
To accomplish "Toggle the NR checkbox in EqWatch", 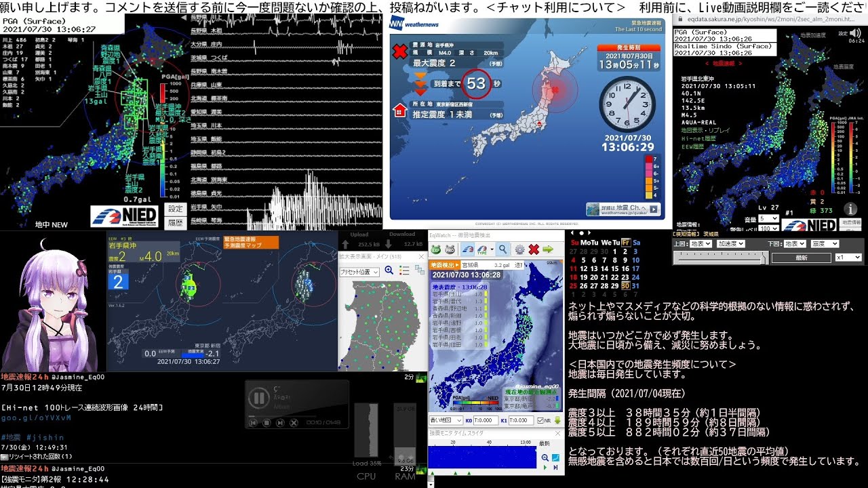I will [x=539, y=420].
